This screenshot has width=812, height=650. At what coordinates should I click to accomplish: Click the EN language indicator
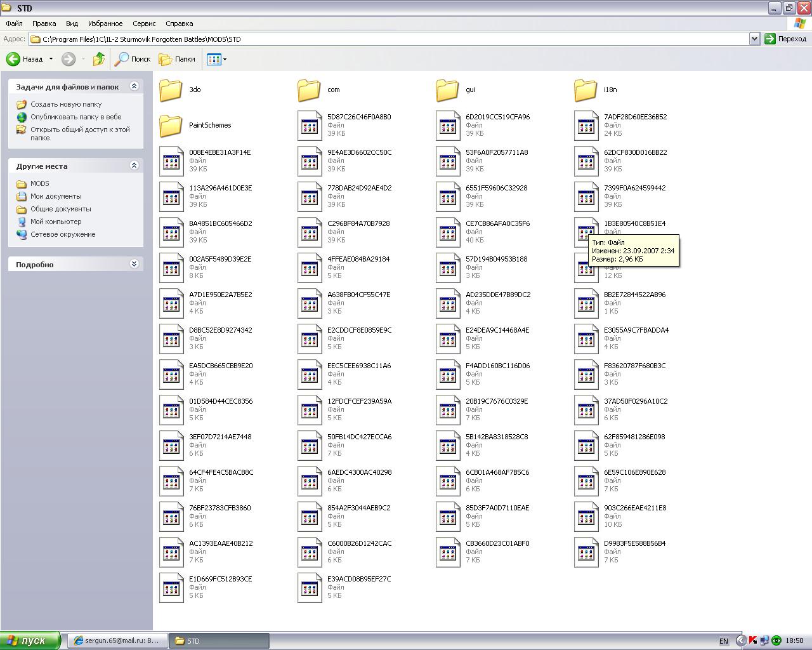click(x=724, y=641)
